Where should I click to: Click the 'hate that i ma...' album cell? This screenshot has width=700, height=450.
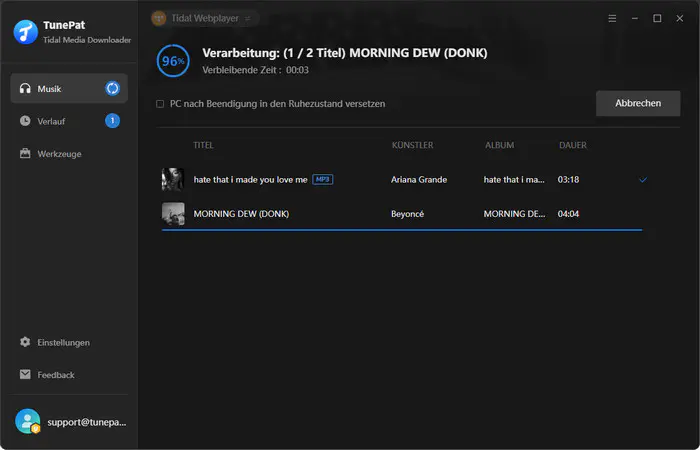click(x=514, y=179)
